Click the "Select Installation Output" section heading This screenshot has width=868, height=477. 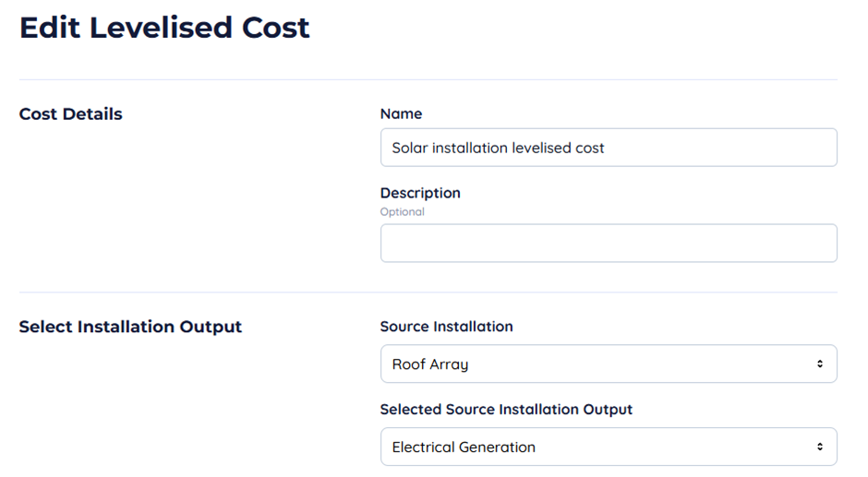pos(130,327)
